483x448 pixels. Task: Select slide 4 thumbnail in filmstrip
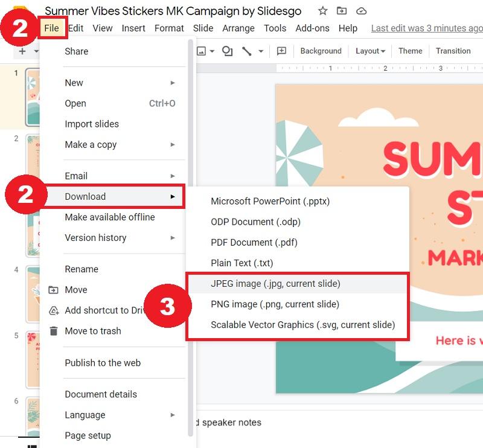click(x=33, y=294)
